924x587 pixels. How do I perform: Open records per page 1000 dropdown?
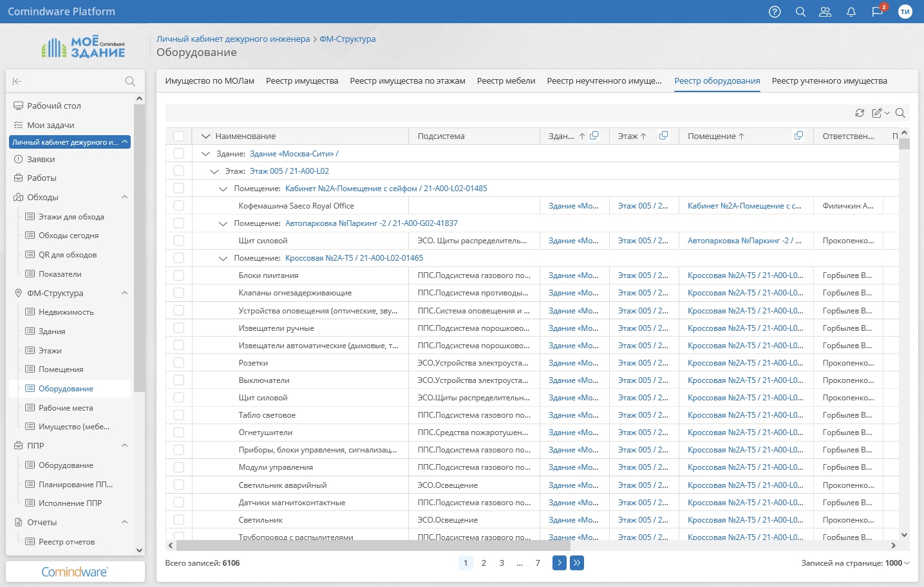tap(898, 563)
